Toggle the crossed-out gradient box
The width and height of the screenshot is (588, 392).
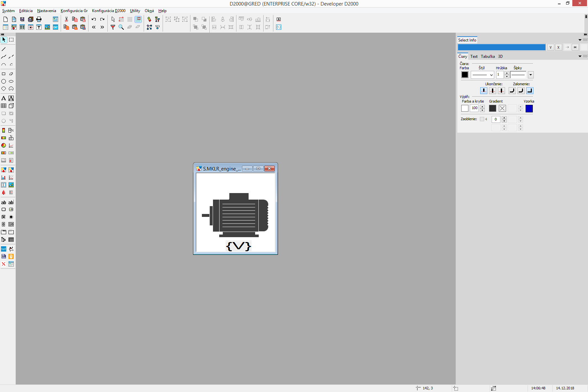[x=502, y=108]
